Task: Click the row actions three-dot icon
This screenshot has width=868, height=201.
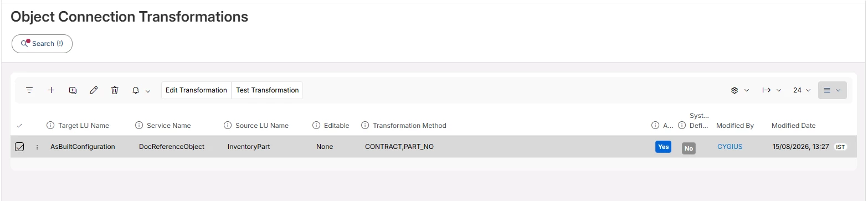Action: click(37, 147)
